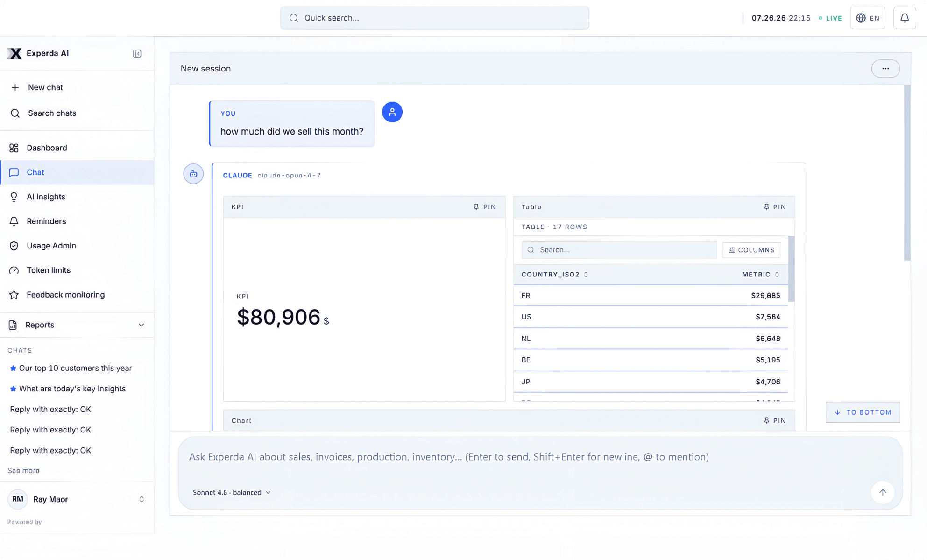927x560 pixels.
Task: Open language selector EN
Action: (x=868, y=18)
